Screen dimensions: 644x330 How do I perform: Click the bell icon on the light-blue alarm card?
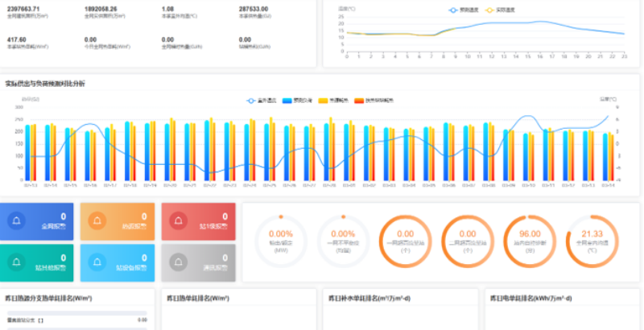(97, 262)
